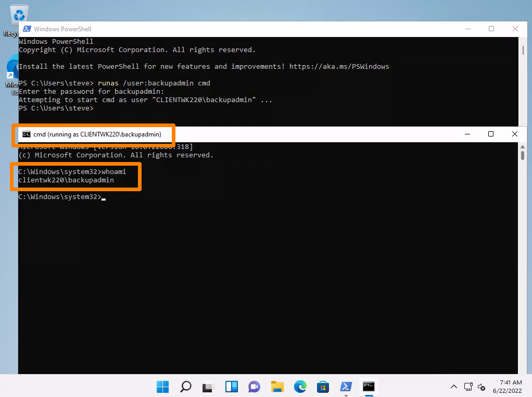Switch to PowerShell via its taskbar icon
Image resolution: width=532 pixels, height=397 pixels.
pos(346,387)
